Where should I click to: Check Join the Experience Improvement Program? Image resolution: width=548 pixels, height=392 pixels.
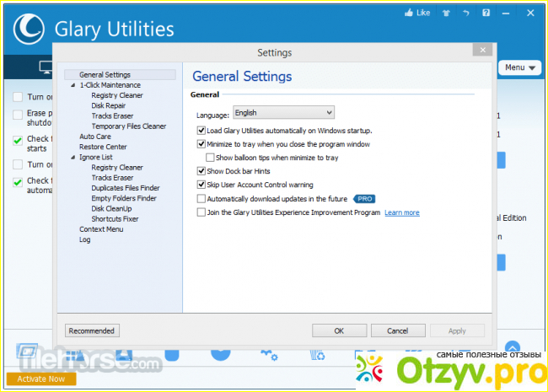tap(201, 212)
